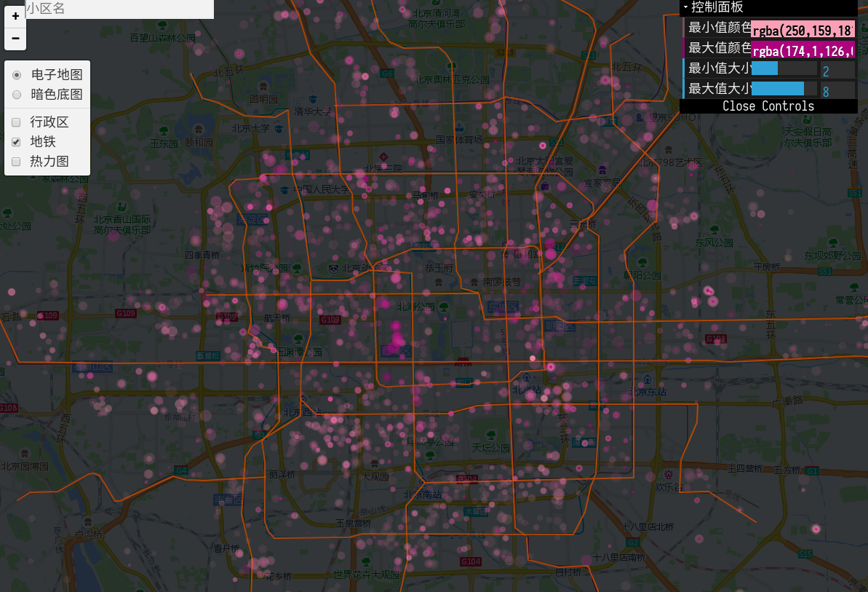Zoom in with the plus button

(x=15, y=16)
